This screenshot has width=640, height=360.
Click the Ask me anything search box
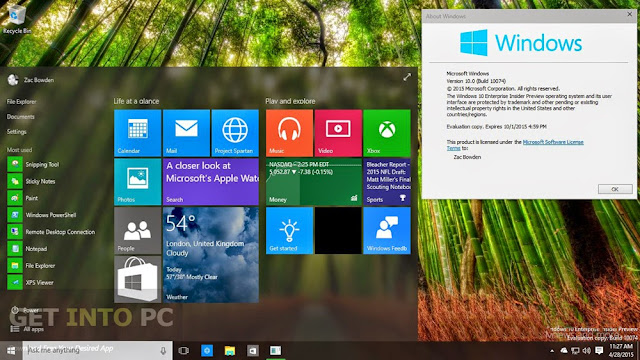(97, 351)
